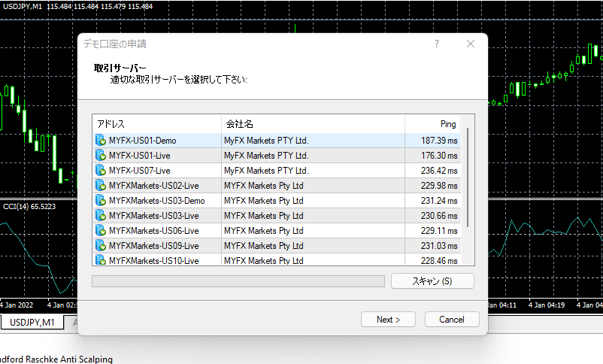The height and width of the screenshot is (364, 603).
Task: Select the MYFXMarkets-US09-Live server address
Action: [x=154, y=245]
